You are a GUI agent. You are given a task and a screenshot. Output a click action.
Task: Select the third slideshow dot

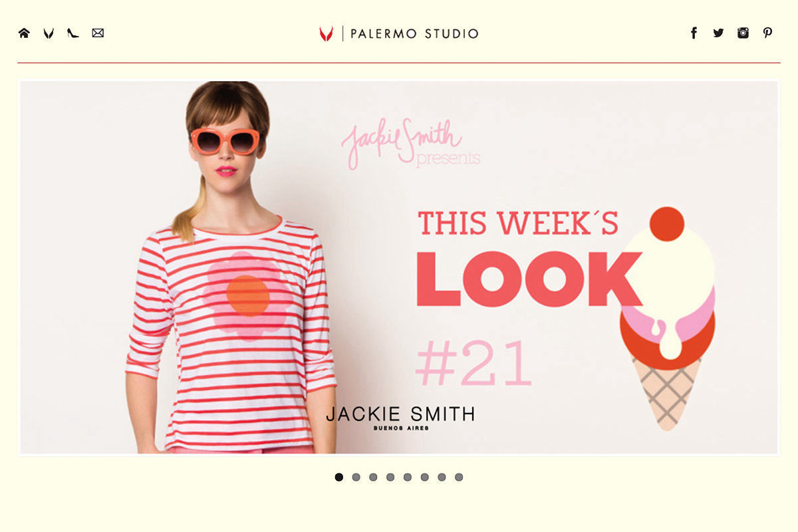(x=373, y=477)
